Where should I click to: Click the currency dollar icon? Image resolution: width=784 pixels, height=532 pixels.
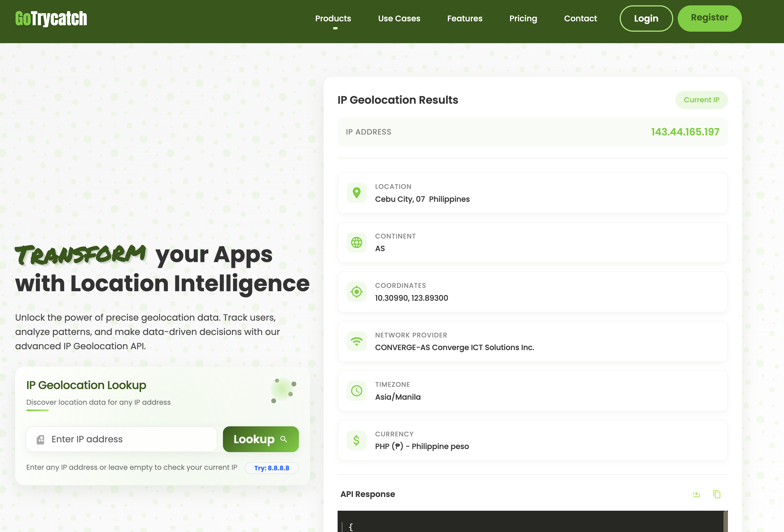(356, 440)
